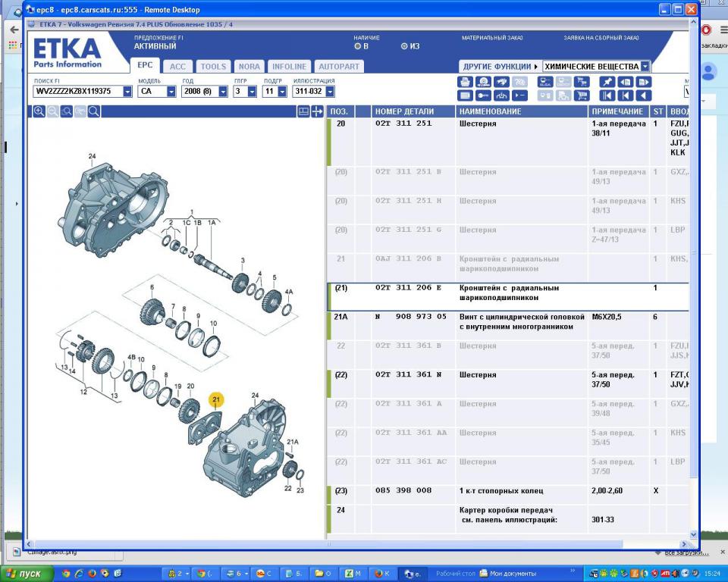Click the plain magnifier fit icon
Viewport: 728px width, 582px height.
(94, 111)
